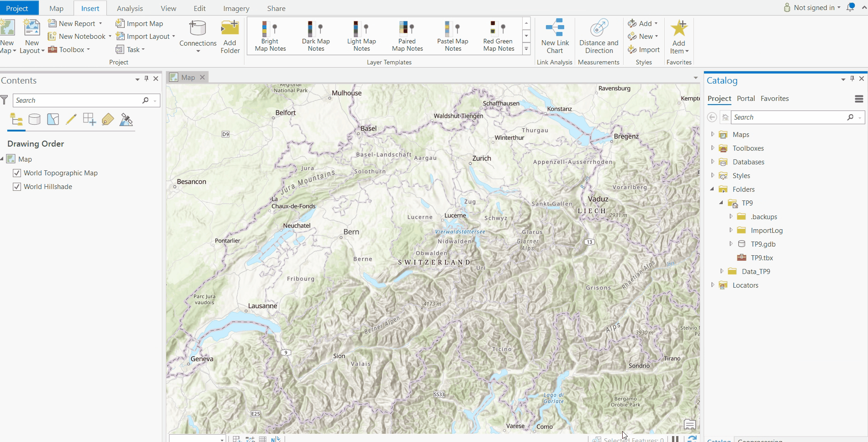
Task: Choose the Dark Map Notes template
Action: point(316,37)
